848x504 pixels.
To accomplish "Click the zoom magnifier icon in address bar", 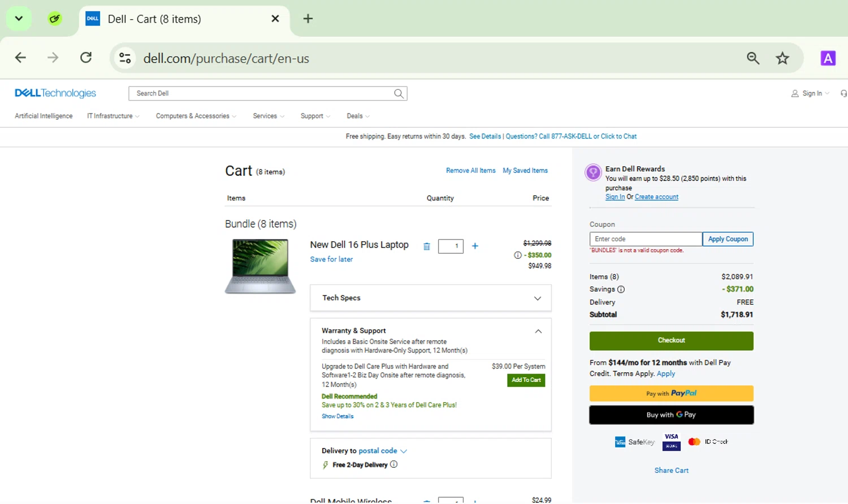I will tap(753, 58).
